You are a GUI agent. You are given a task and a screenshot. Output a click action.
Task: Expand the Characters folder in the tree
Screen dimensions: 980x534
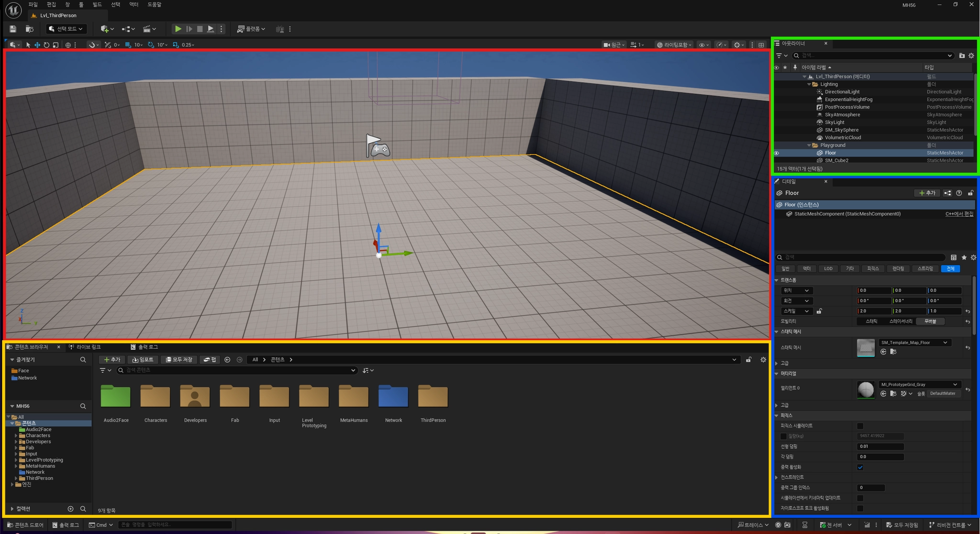(16, 436)
